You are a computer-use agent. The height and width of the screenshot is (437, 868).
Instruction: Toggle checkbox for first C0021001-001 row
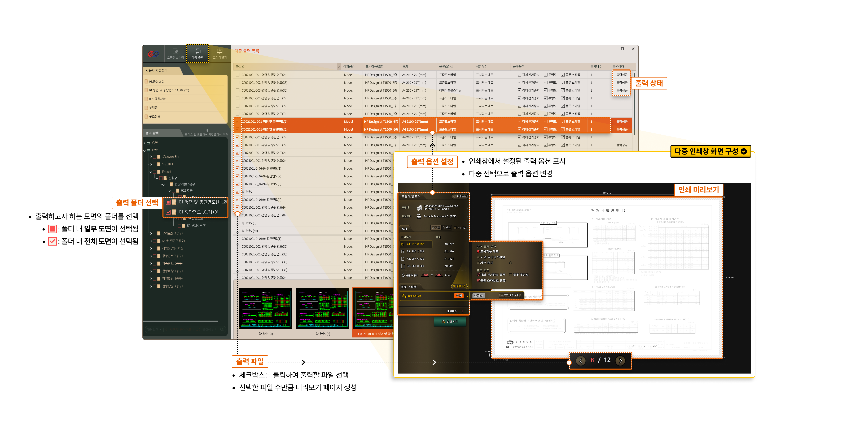[x=238, y=75]
